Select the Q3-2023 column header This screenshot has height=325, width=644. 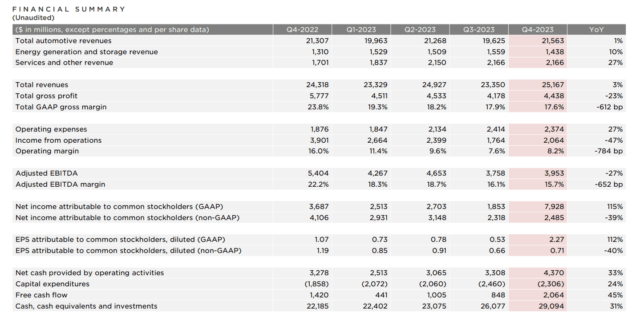point(478,30)
